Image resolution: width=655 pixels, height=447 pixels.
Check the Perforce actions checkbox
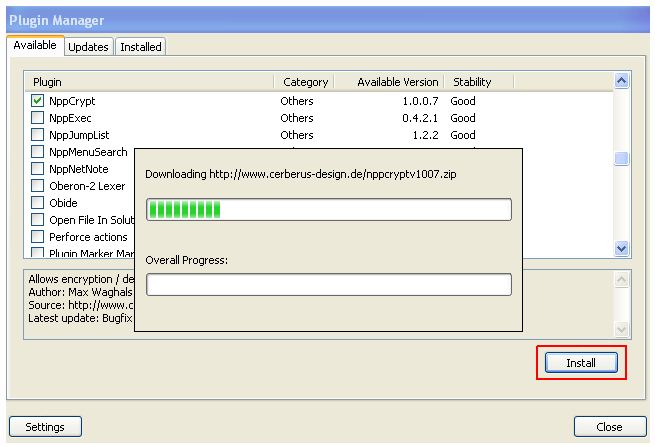38,237
